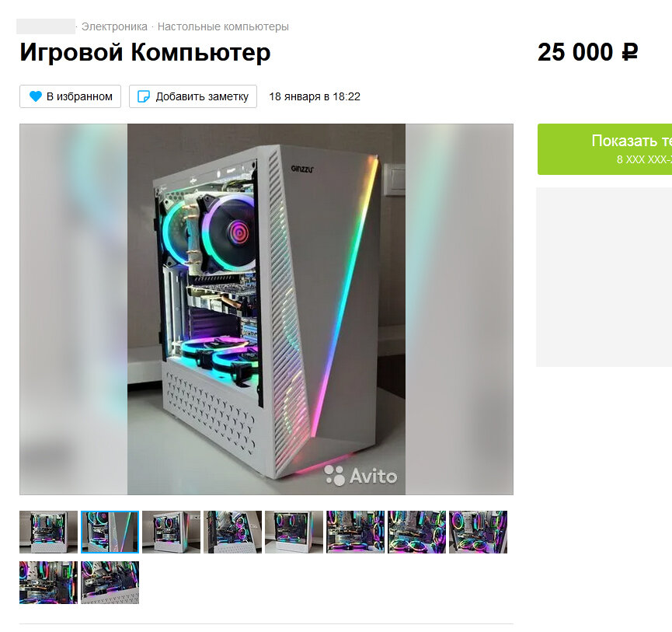Select the third photo thumbnail
The image size is (672, 632).
tap(171, 532)
